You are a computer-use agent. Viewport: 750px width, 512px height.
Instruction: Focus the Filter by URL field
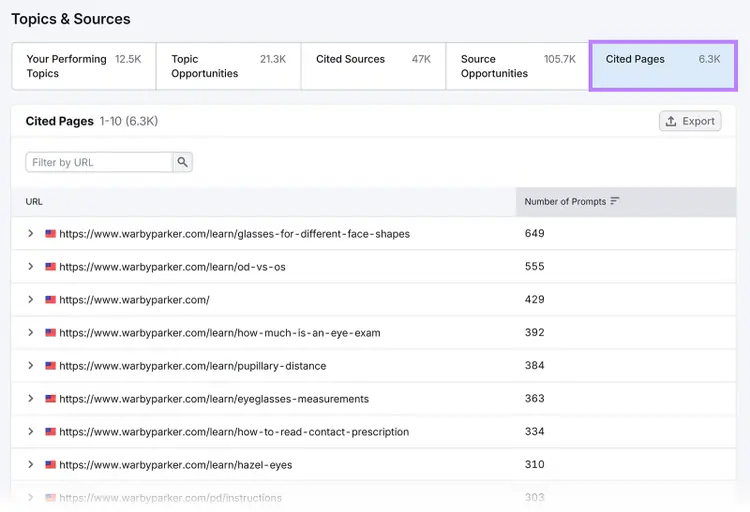99,162
